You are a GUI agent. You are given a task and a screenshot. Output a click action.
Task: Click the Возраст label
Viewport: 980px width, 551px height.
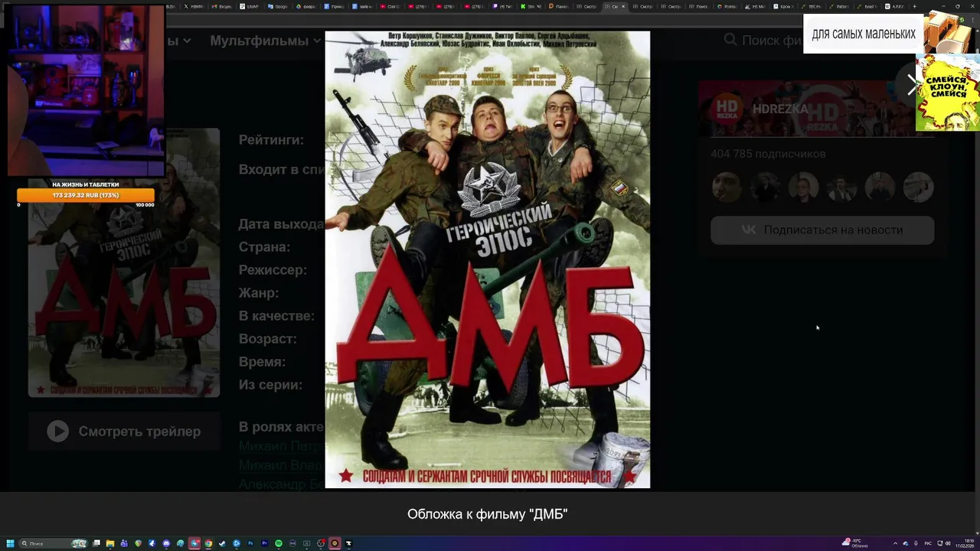pyautogui.click(x=267, y=339)
